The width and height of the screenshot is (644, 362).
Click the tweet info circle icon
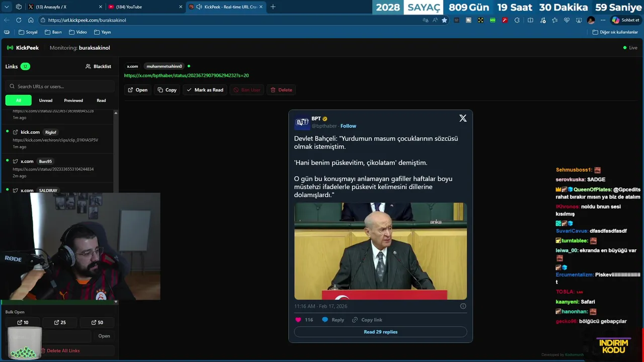click(463, 306)
